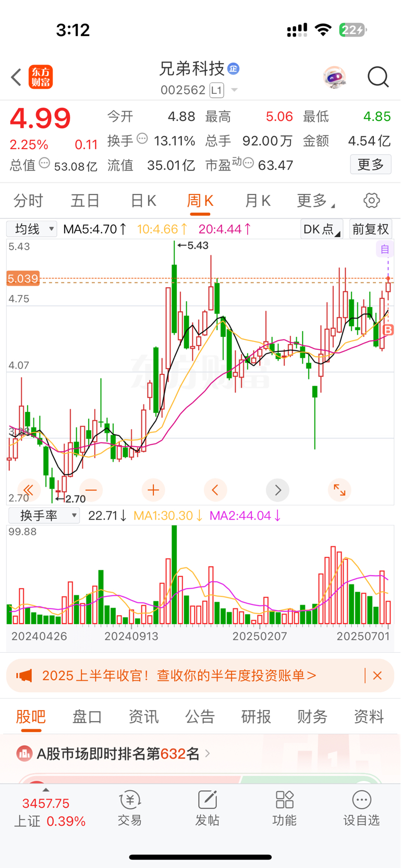401x868 pixels.
Task: Switch to the 盘口 tab
Action: [87, 717]
